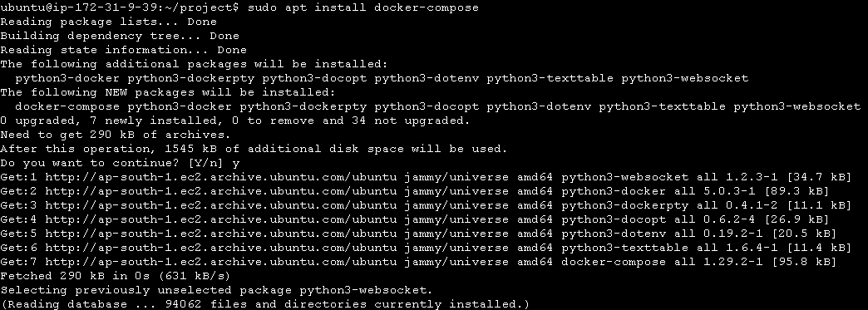Click the Get:2 python3-docker archive URL
Screen dimensions: 868x310
pos(221,191)
